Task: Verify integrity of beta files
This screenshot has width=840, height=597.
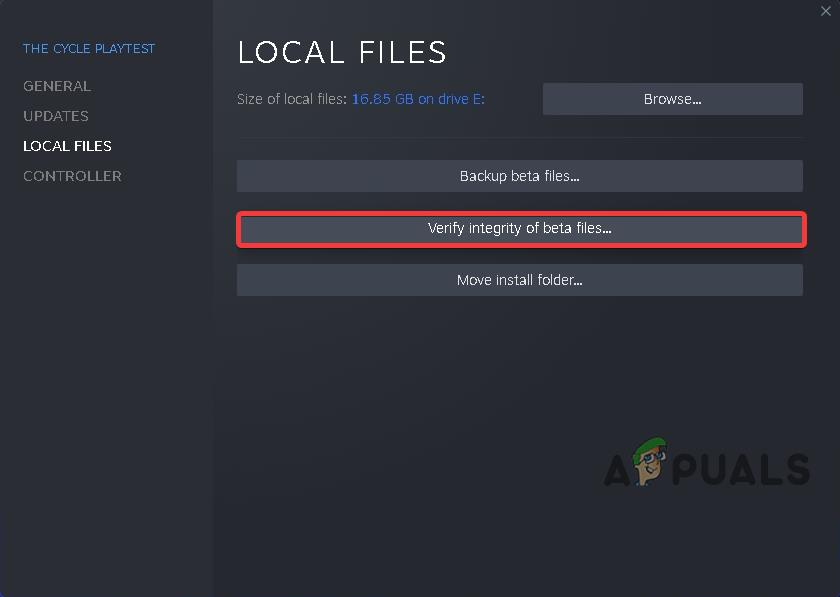Action: [x=521, y=229]
